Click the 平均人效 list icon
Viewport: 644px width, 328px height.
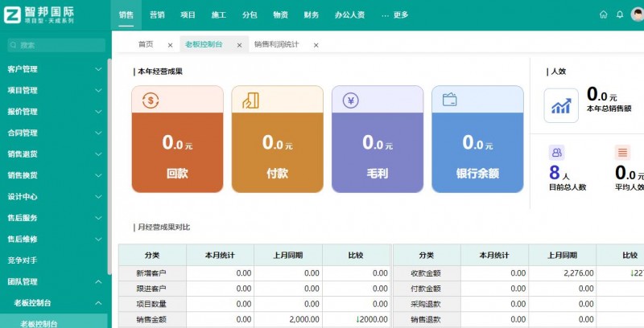click(622, 153)
